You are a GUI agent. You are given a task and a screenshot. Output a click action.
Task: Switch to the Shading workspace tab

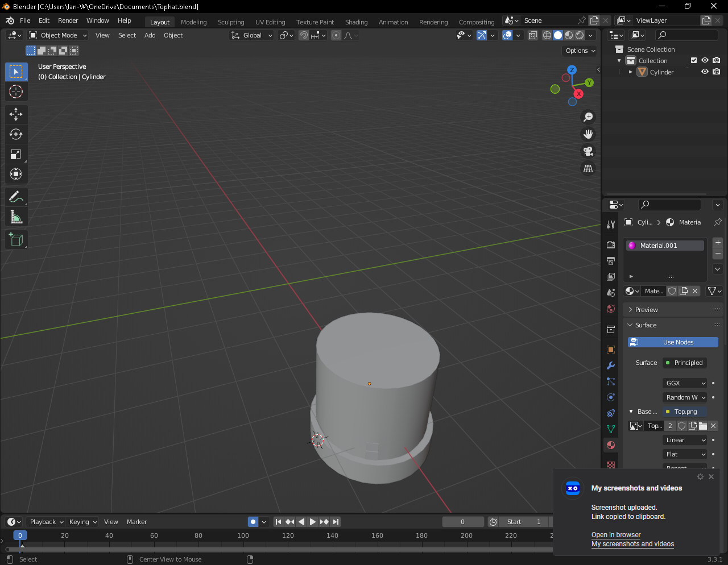[356, 22]
